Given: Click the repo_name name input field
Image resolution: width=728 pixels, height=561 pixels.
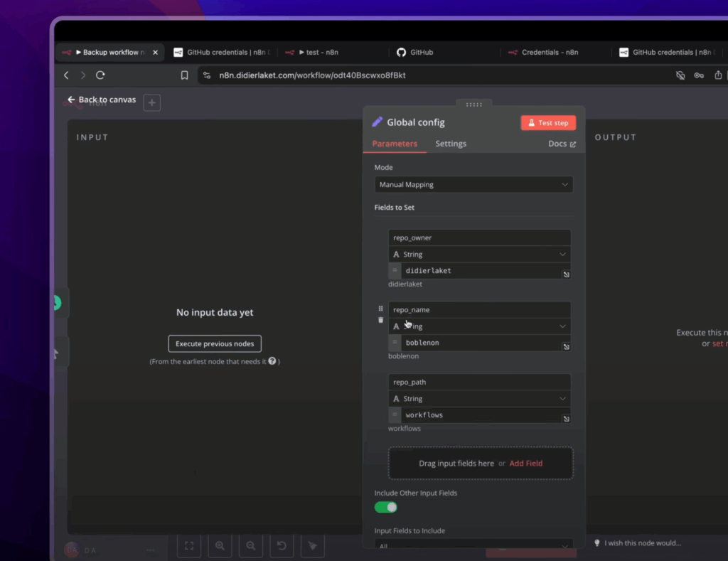Looking at the screenshot, I should [480, 310].
